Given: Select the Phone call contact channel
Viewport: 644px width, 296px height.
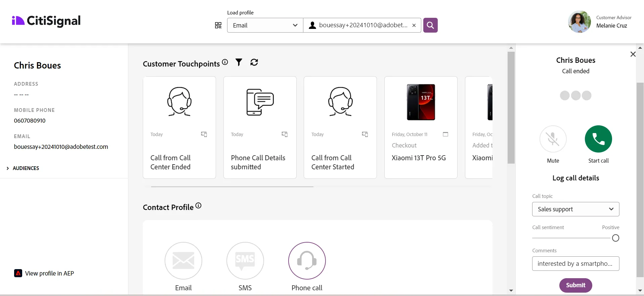Looking at the screenshot, I should tap(307, 261).
